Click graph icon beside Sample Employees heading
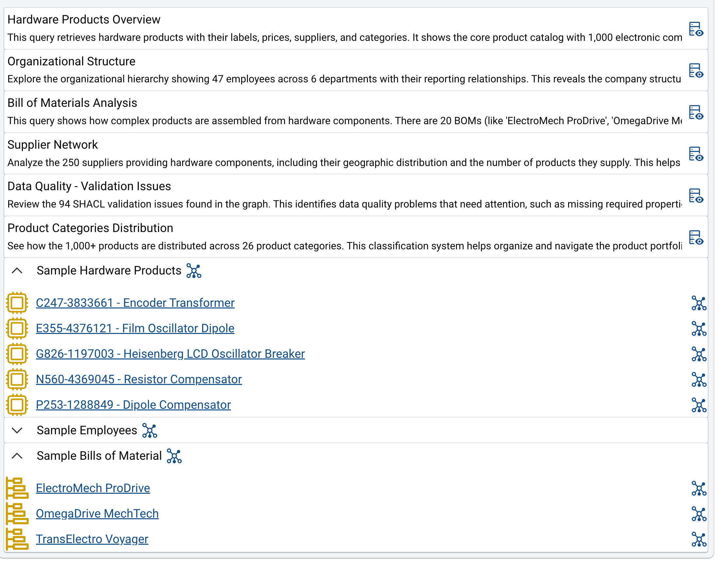The width and height of the screenshot is (728, 564). point(149,430)
